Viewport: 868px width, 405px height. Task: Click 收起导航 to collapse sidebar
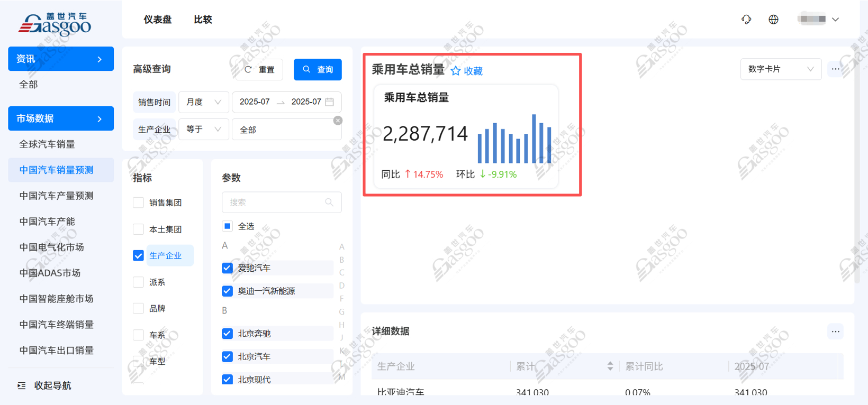pyautogui.click(x=52, y=385)
